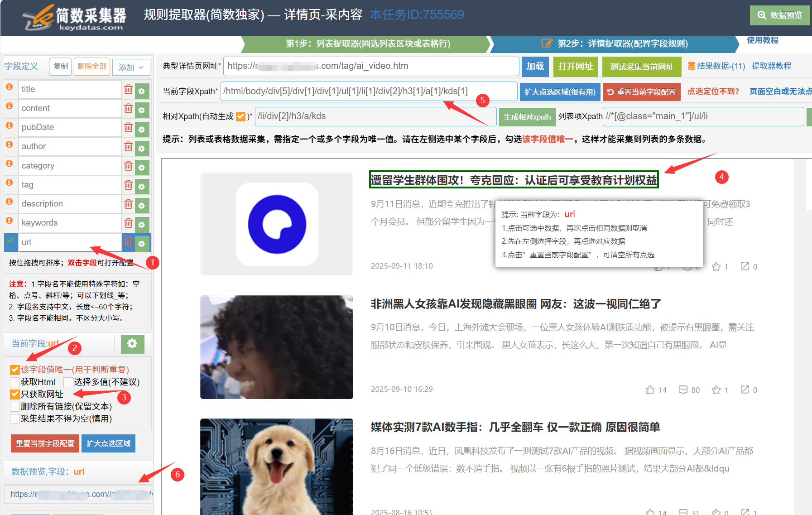Toggle auto-generate relative Xpath checkbox
The height and width of the screenshot is (515, 812).
[240, 116]
